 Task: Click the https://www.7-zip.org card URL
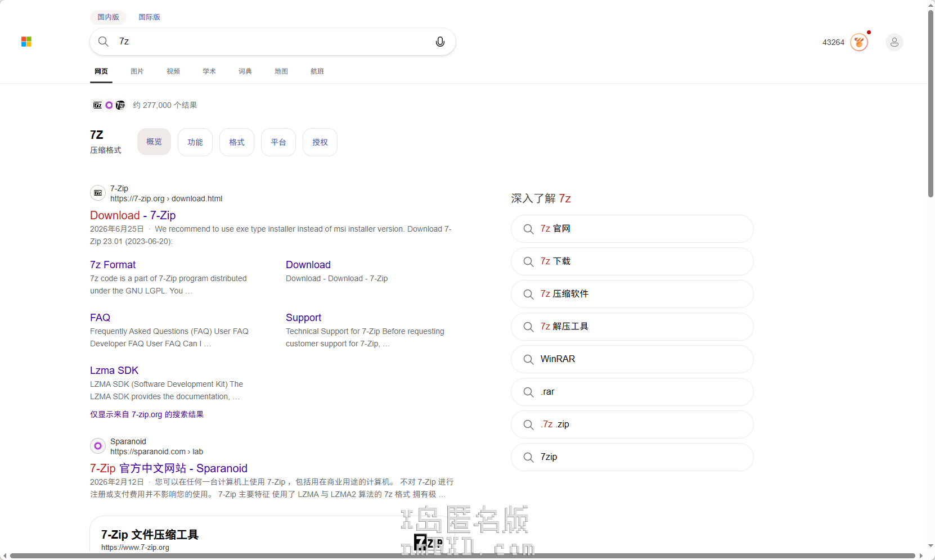(135, 548)
